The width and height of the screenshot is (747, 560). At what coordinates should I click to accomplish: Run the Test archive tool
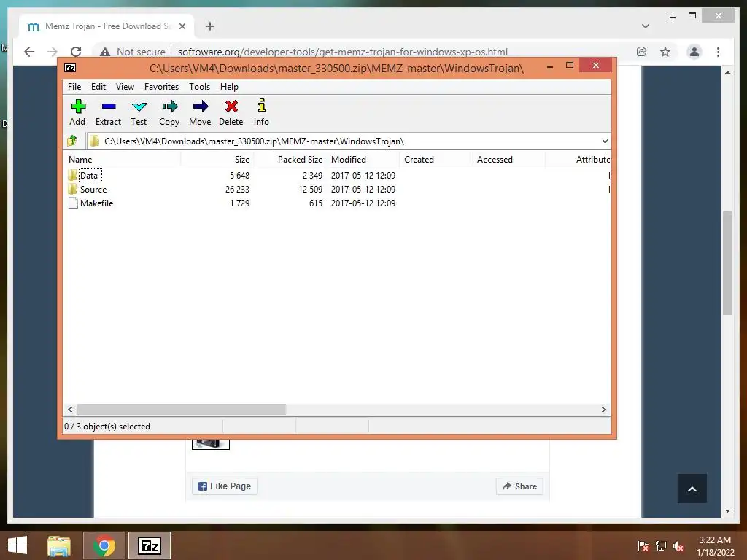click(139, 112)
